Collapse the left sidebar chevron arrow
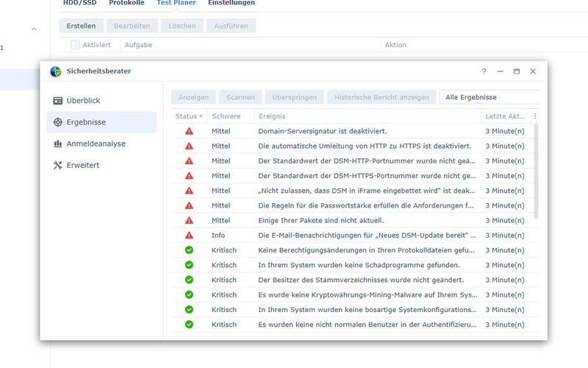Screen dimensions: 588x368 (34, 29)
